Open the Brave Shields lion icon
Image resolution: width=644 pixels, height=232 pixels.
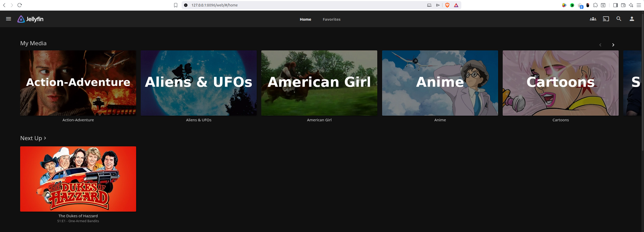(447, 5)
